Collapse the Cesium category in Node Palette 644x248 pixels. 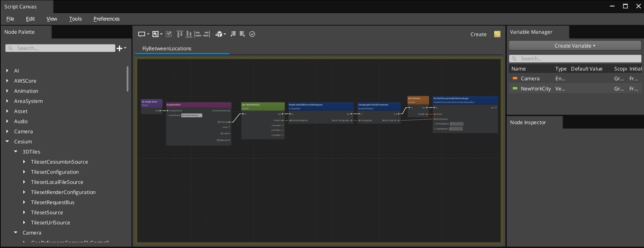click(x=7, y=142)
